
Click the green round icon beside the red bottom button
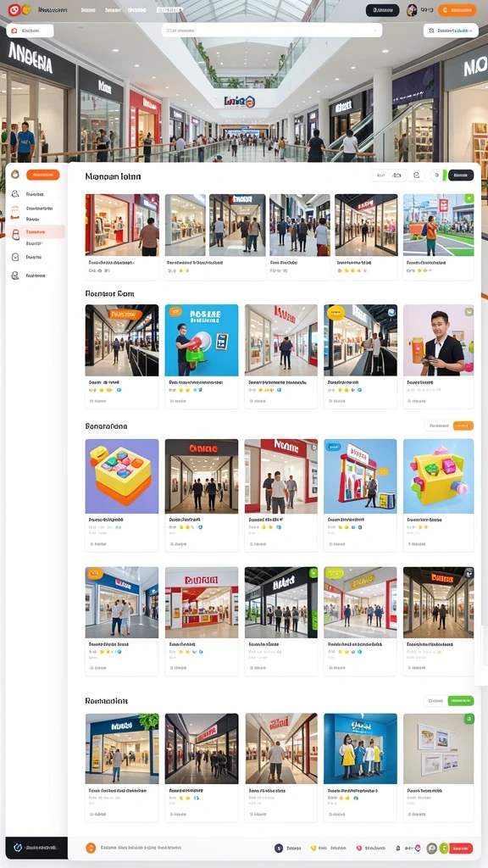pos(444,848)
